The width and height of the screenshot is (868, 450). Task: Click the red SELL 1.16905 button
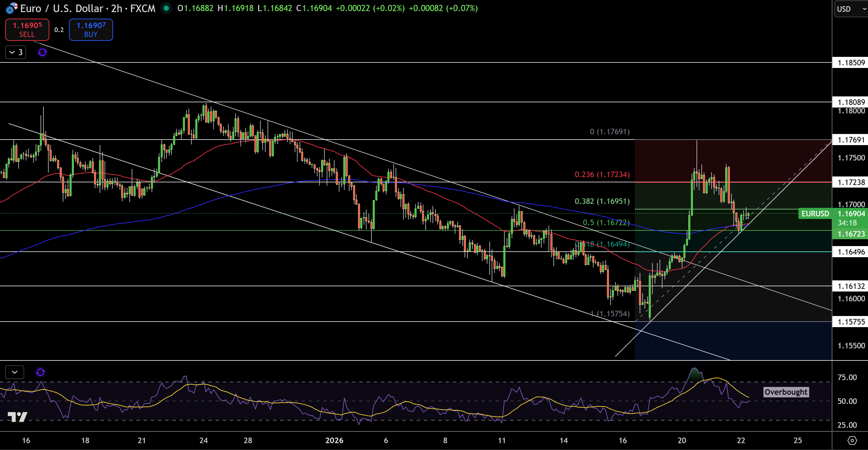(x=27, y=30)
